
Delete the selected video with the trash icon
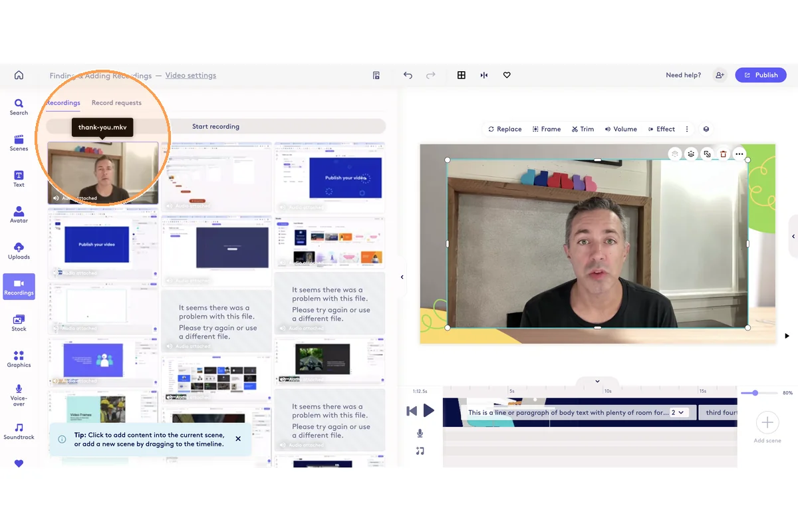[x=723, y=154]
